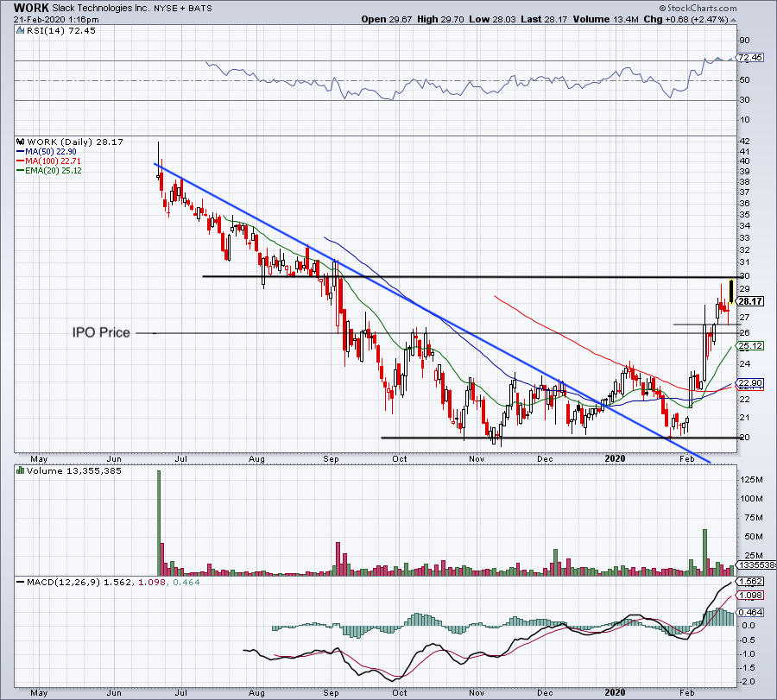Viewport: 777px width, 700px height.
Task: Click the MACD(12,26,9) 1.562 legend text
Action: (79, 582)
